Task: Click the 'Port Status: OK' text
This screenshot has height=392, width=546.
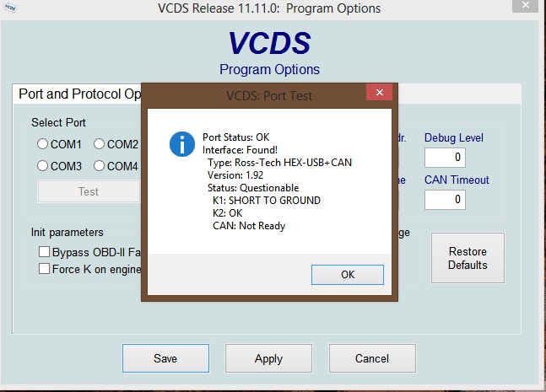Action: [x=236, y=137]
